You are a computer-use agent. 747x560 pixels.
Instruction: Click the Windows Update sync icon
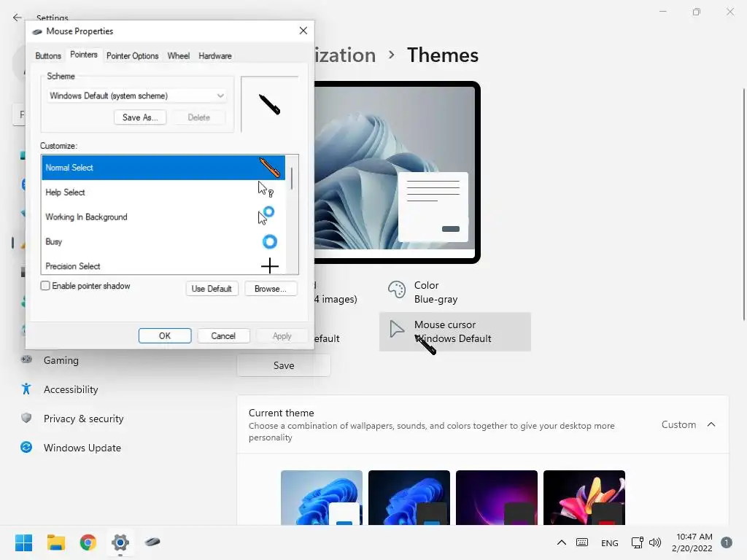click(26, 447)
